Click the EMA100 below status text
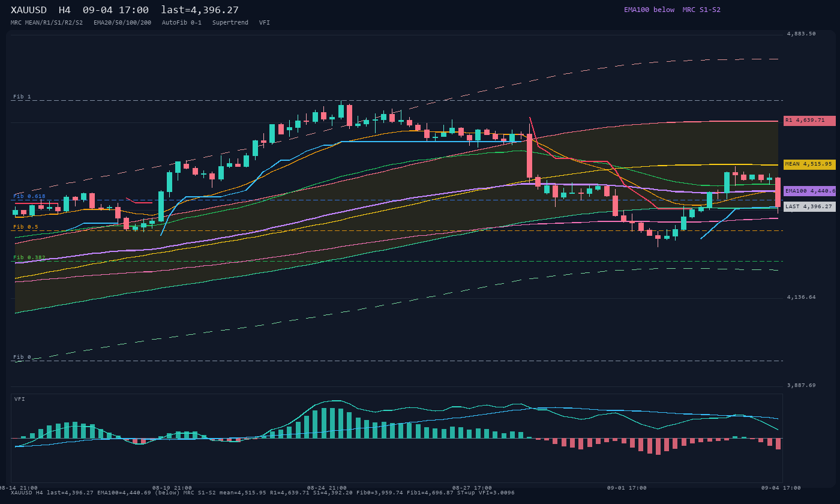 (x=649, y=10)
